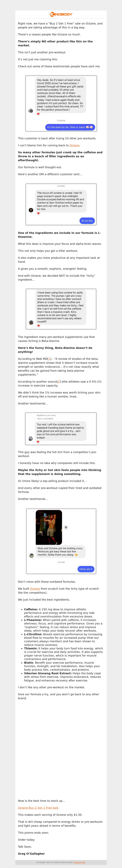Click the 'Heck yes !!' reply bubble
The image size is (122, 868).
click(86, 569)
